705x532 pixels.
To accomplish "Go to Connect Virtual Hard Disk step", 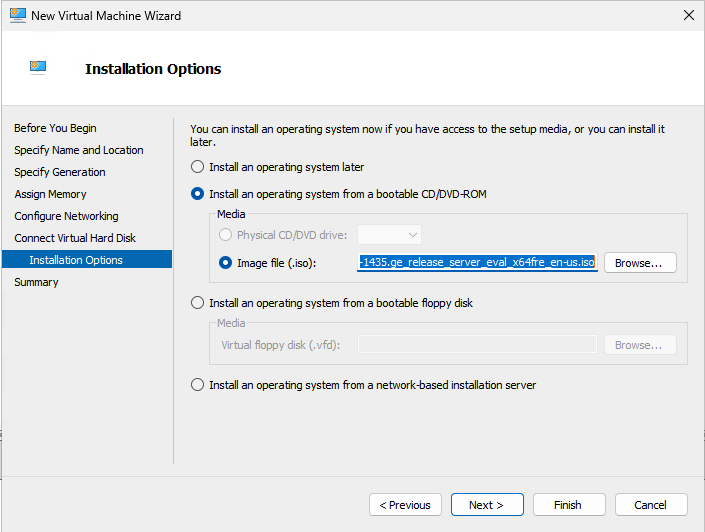I will [x=75, y=238].
